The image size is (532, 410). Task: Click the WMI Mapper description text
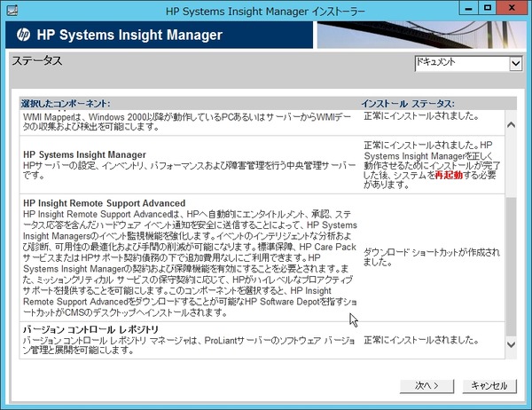coord(187,122)
